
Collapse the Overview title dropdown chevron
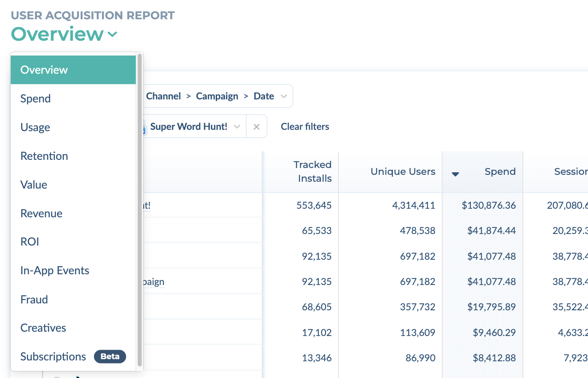[x=112, y=35]
